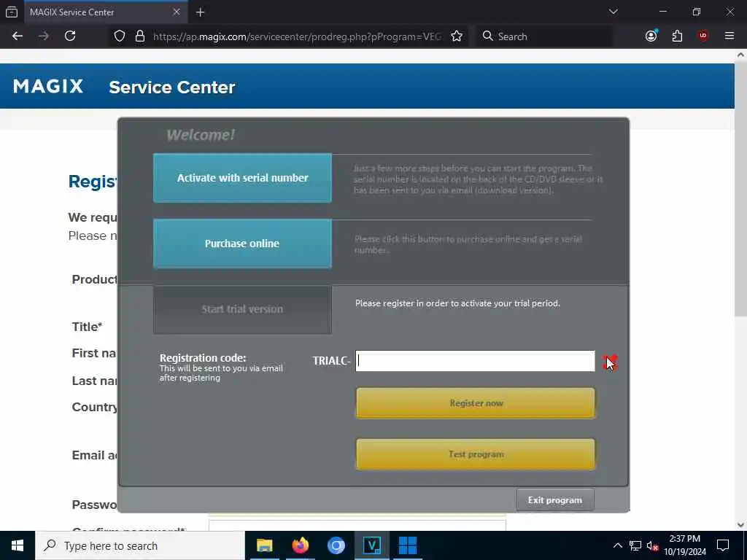747x560 pixels.
Task: Click the MAGIX logo in the header
Action: click(x=48, y=87)
